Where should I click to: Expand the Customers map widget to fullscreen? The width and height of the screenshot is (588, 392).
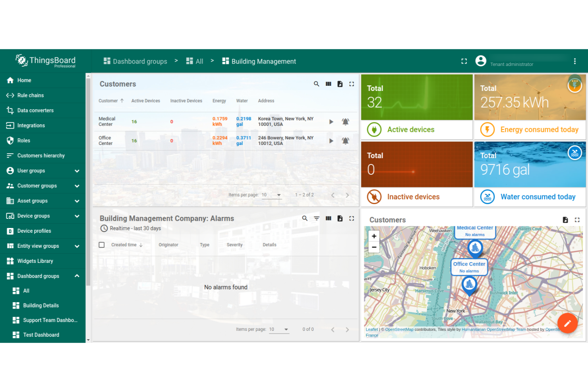(x=578, y=220)
